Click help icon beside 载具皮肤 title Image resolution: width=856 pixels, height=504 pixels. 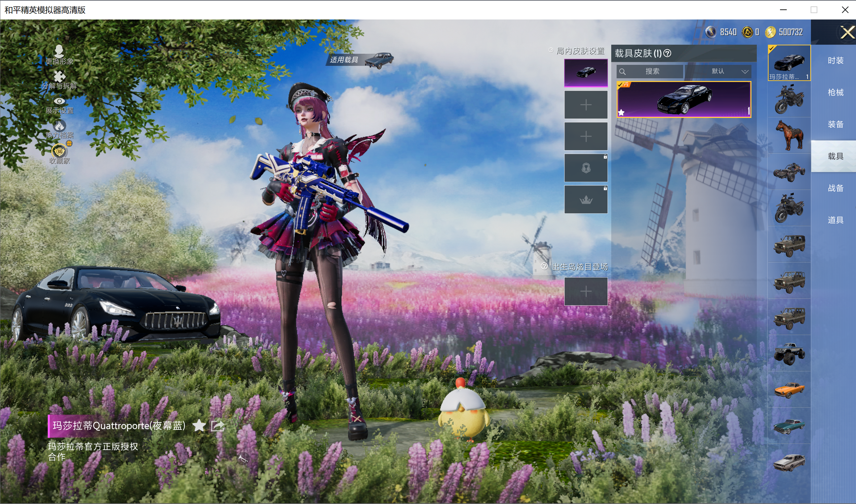[667, 53]
